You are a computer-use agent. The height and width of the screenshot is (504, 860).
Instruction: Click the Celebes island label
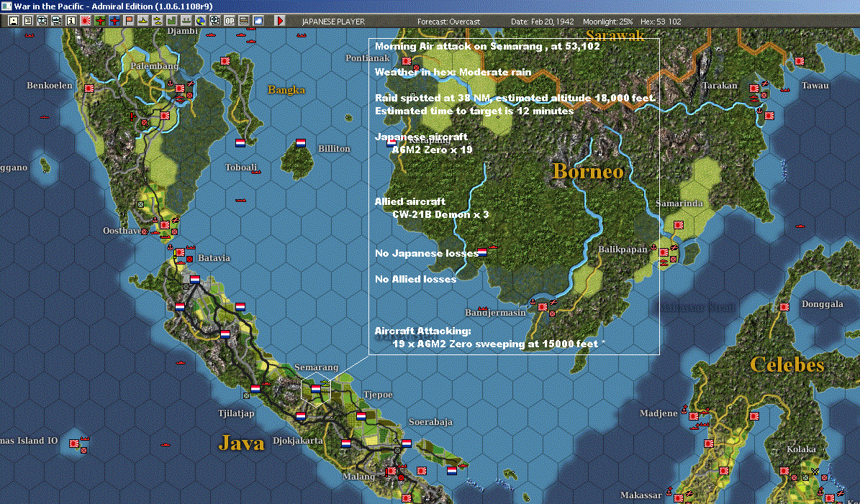787,365
